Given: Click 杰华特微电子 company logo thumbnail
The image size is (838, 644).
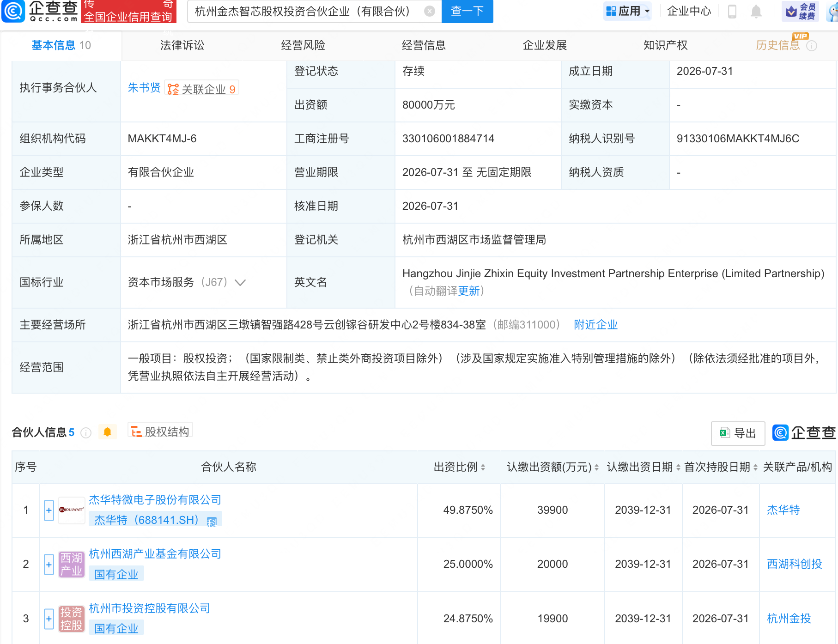Looking at the screenshot, I should 72,510.
